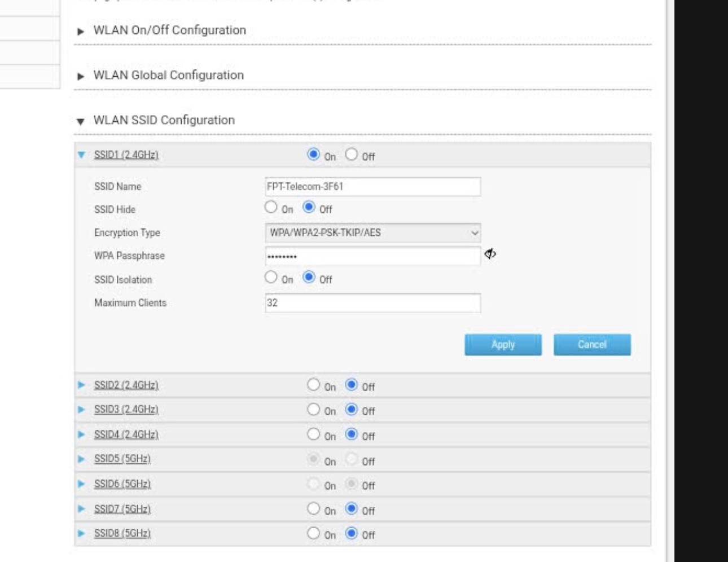This screenshot has height=562, width=728.
Task: Click the WLAN On/Off Configuration heading
Action: [170, 30]
